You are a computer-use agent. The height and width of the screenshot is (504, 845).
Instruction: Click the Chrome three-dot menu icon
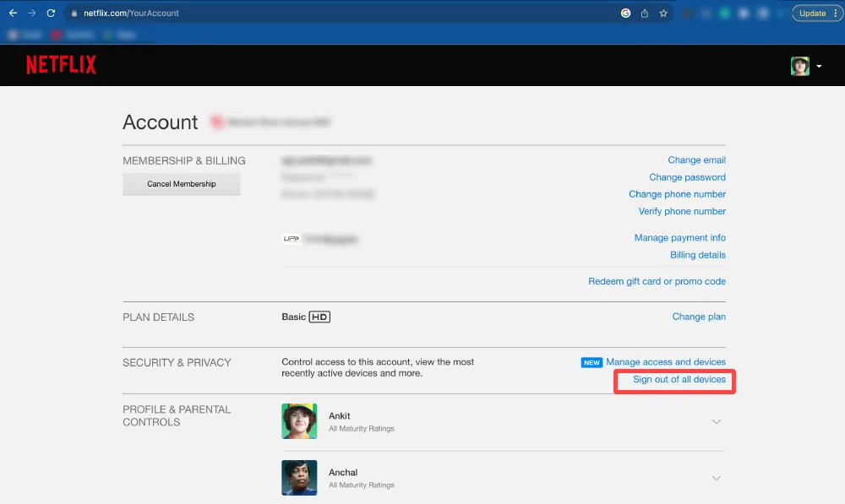coord(836,13)
